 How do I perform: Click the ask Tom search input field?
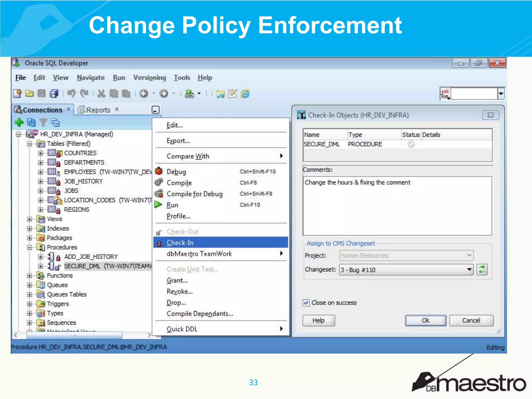click(474, 94)
